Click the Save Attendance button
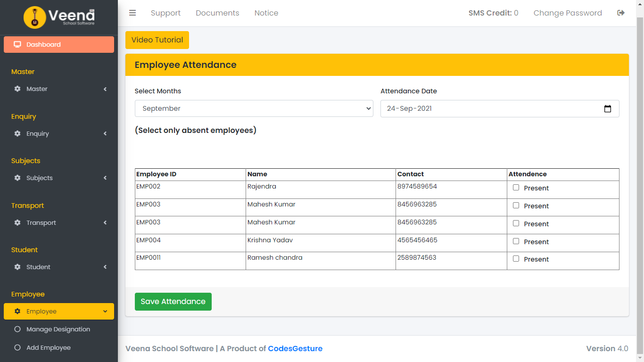644x362 pixels. click(x=173, y=302)
